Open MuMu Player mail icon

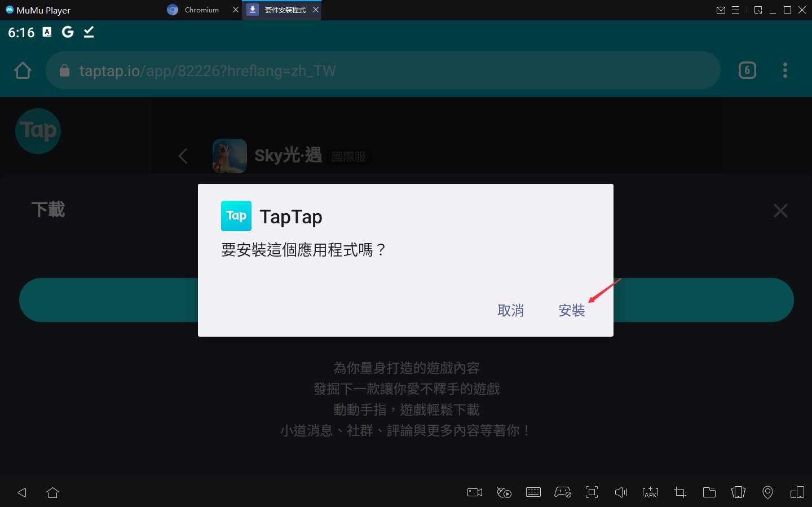721,10
